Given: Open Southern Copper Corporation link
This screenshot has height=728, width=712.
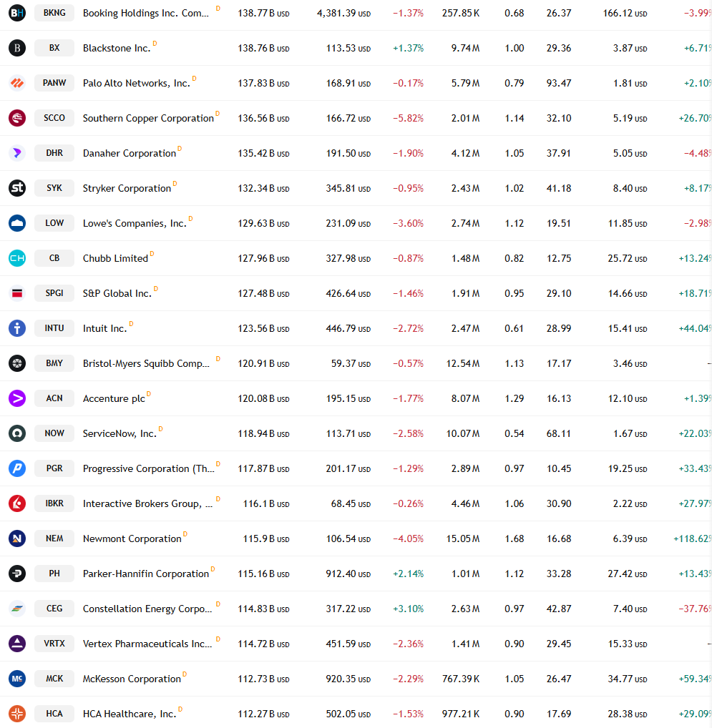Looking at the screenshot, I should pos(148,119).
